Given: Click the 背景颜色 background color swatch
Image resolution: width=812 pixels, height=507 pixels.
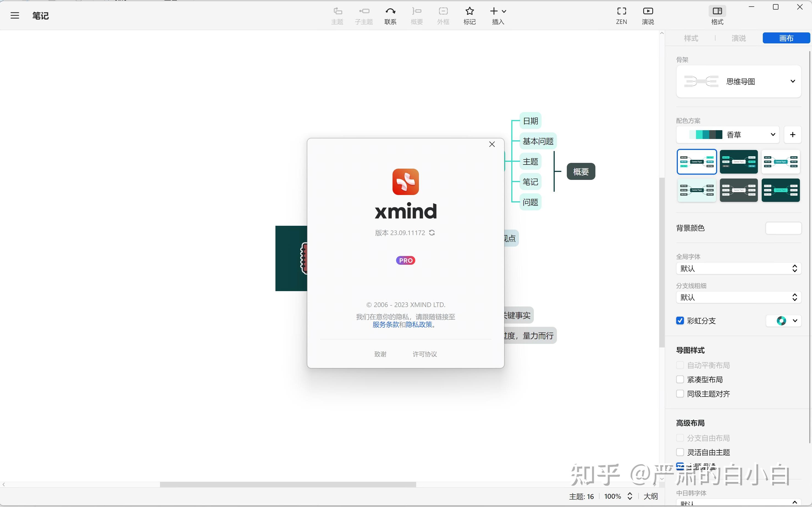Looking at the screenshot, I should tap(783, 228).
